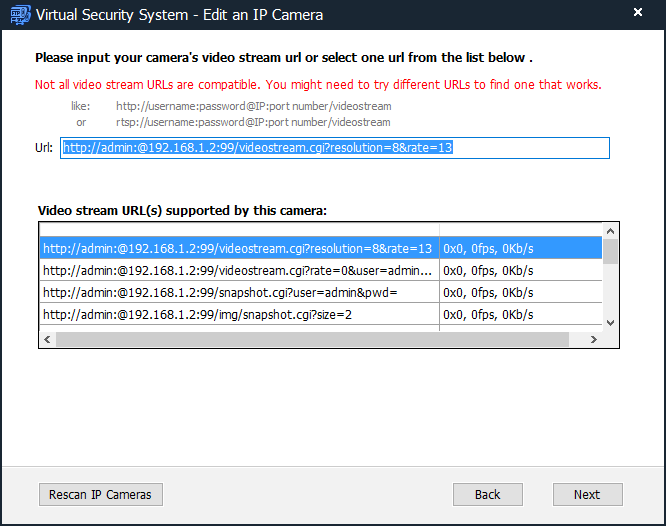Click the URL list's vertical scrollbar up arrow
Image resolution: width=666 pixels, height=526 pixels.
[x=610, y=230]
